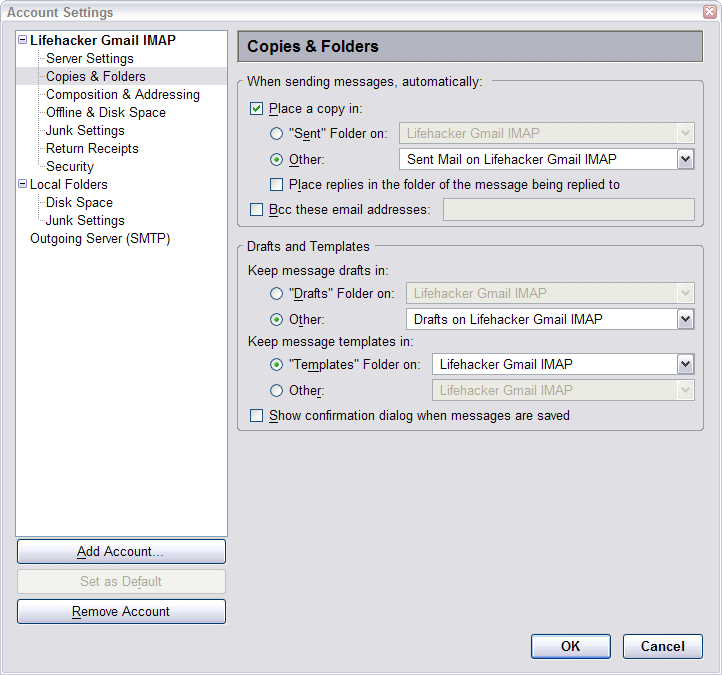Click the Add Account button

click(122, 552)
